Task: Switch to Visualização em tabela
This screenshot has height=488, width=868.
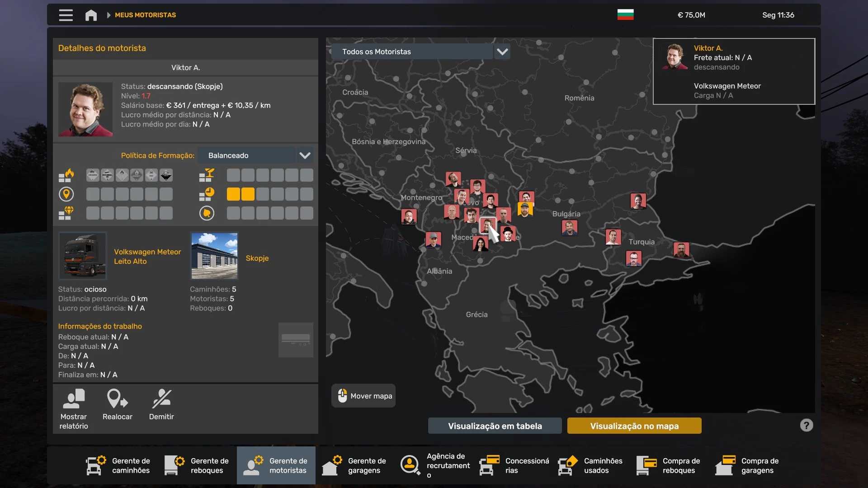Action: pyautogui.click(x=495, y=426)
